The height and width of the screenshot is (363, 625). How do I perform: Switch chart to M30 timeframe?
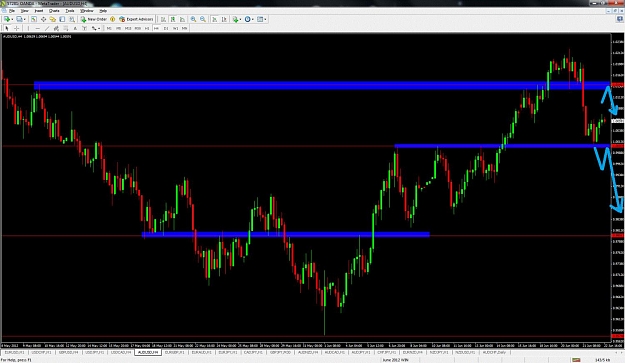pos(138,28)
